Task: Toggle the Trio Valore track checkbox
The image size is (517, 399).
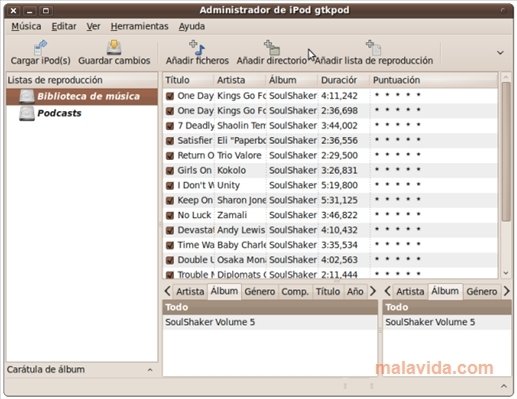Action: coord(170,156)
